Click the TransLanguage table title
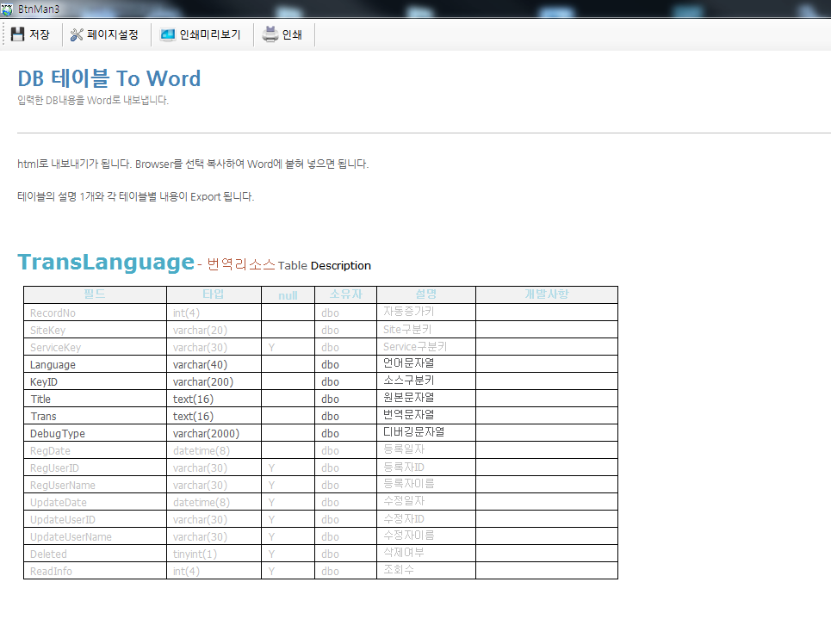The width and height of the screenshot is (831, 644). coord(106,262)
